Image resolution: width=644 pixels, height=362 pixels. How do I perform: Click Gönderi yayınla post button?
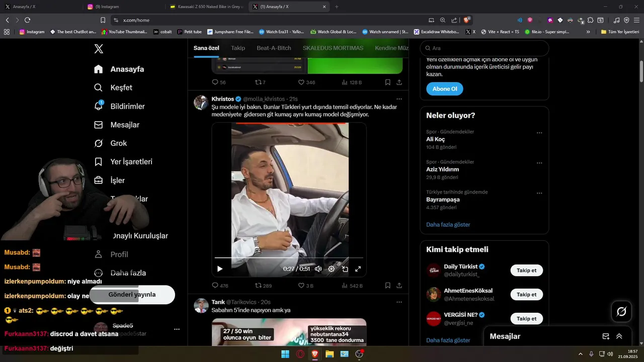pos(132,295)
